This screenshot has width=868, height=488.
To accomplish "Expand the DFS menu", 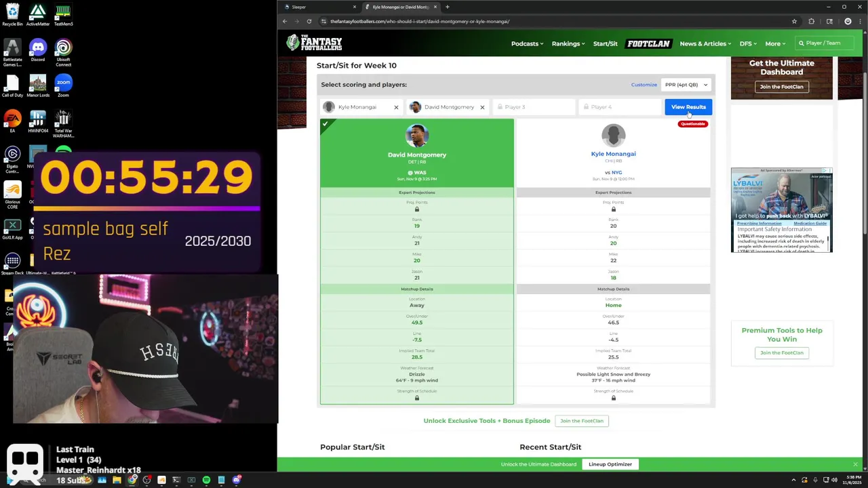I will click(x=748, y=43).
